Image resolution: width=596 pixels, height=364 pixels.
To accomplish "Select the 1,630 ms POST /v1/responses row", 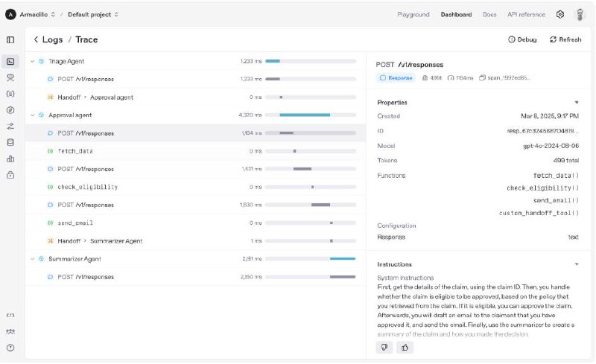I will coord(195,205).
